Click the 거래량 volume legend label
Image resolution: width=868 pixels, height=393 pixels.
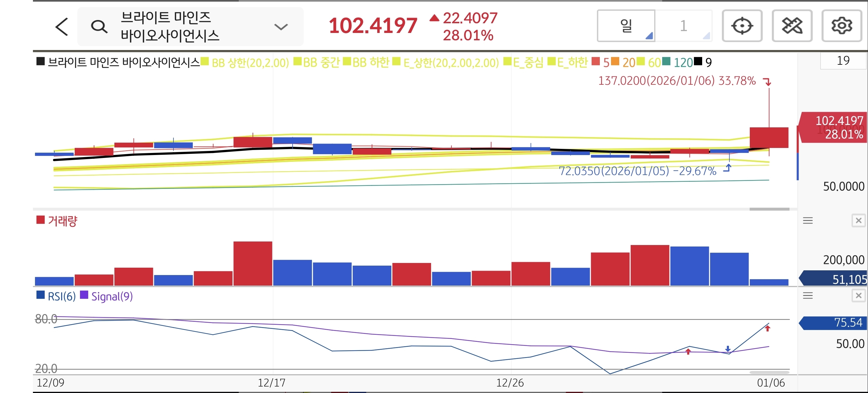tap(62, 221)
